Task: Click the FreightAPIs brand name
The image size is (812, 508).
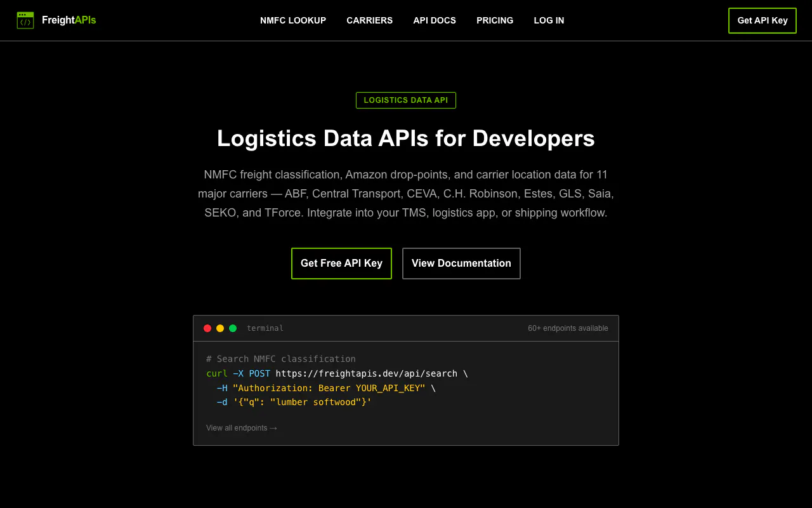Action: click(69, 20)
